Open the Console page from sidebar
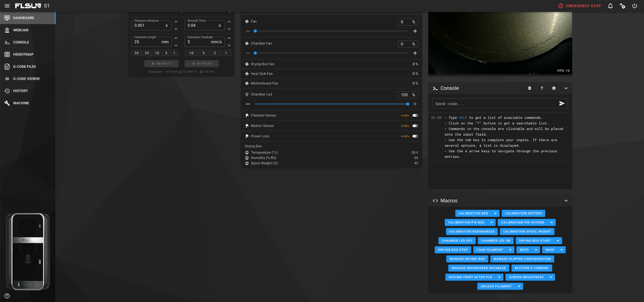The image size is (644, 302). [x=28, y=42]
